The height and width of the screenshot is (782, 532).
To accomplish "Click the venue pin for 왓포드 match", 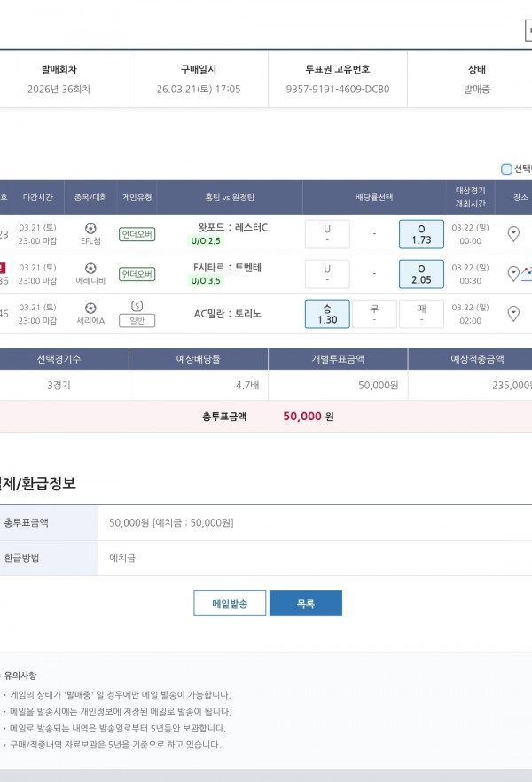I will coord(513,234).
